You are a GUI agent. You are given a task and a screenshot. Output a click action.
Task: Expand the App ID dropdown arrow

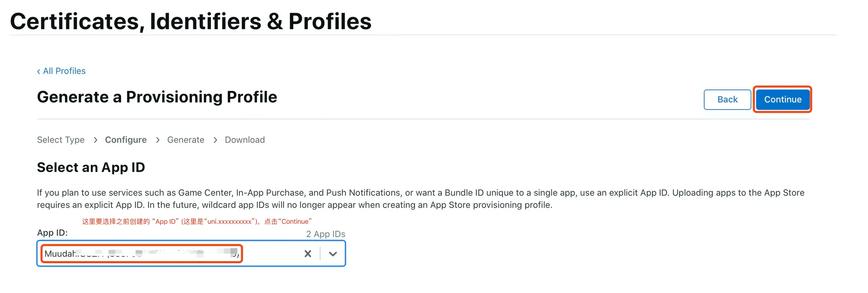(333, 254)
